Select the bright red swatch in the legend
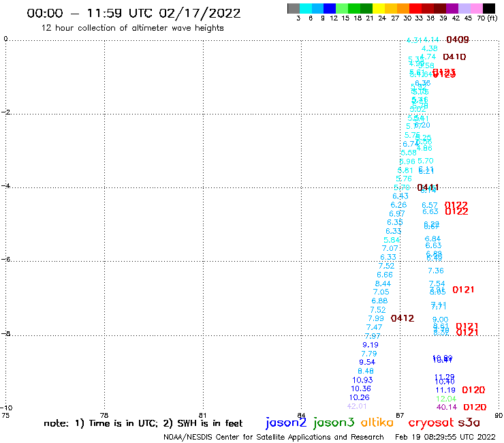Screen dimensions: 504x443 pyautogui.click(x=415, y=8)
